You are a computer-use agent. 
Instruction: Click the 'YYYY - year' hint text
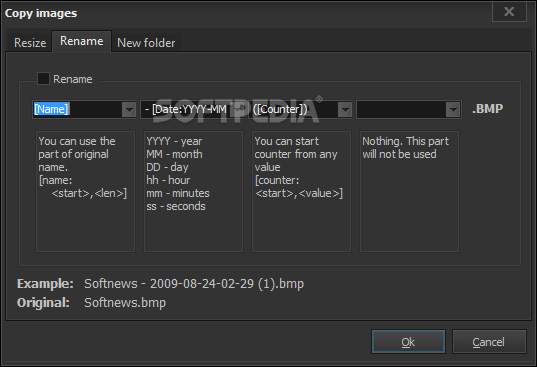pos(174,141)
